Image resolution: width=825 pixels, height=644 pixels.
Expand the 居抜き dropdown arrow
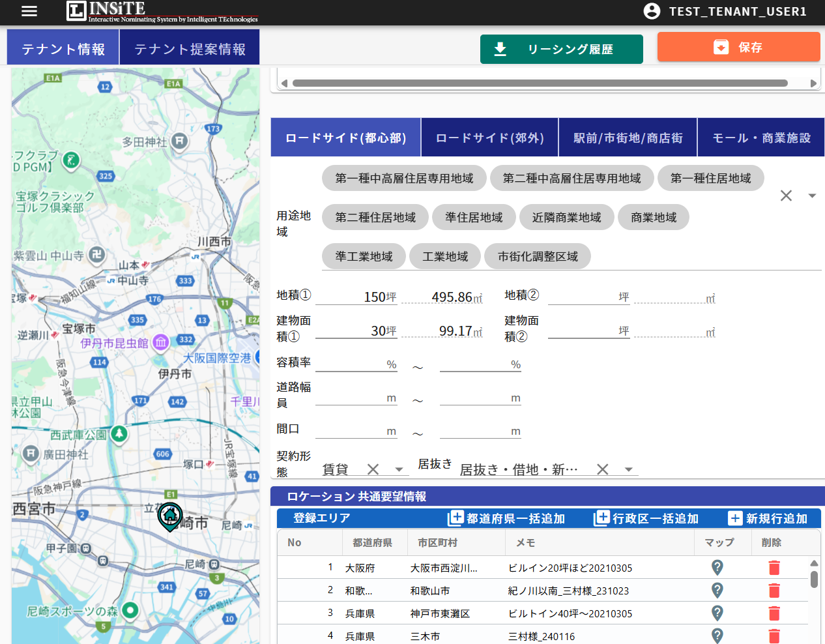pyautogui.click(x=628, y=469)
